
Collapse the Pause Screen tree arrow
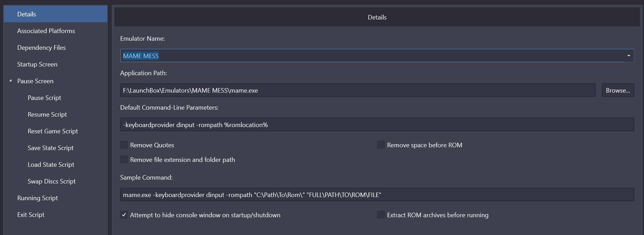coord(10,81)
